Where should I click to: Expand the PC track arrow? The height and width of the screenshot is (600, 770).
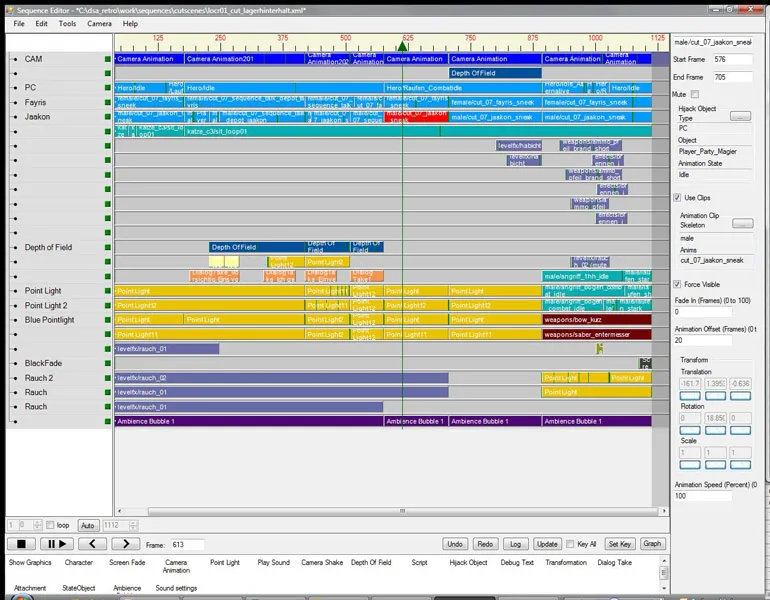[x=14, y=88]
